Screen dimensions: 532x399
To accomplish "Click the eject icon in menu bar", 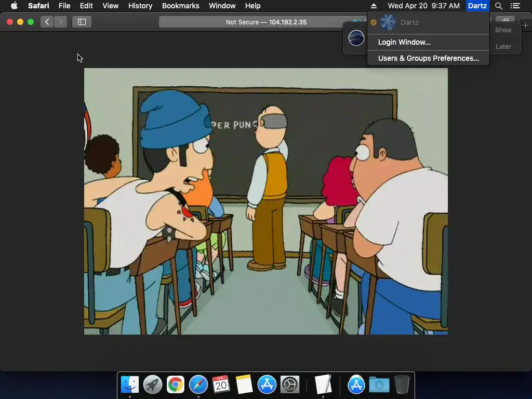I will tap(374, 6).
